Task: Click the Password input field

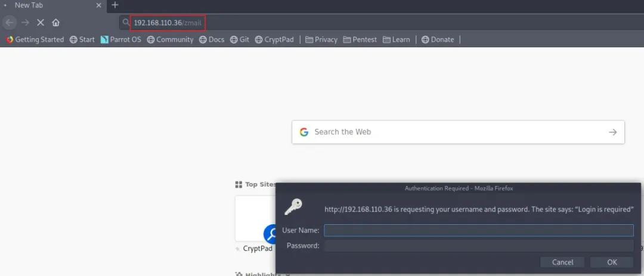Action: tap(478, 246)
